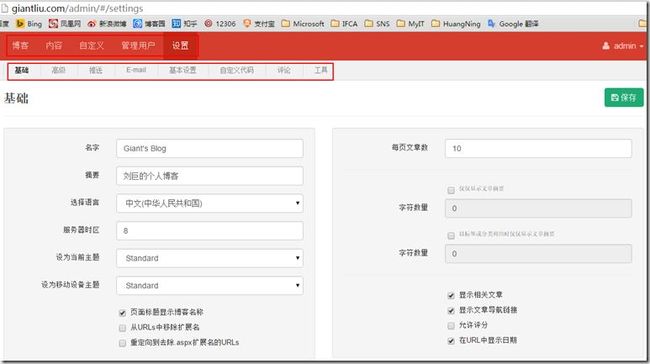Open the 支付宝 bookmark
The width and height of the screenshot is (650, 364).
click(259, 24)
